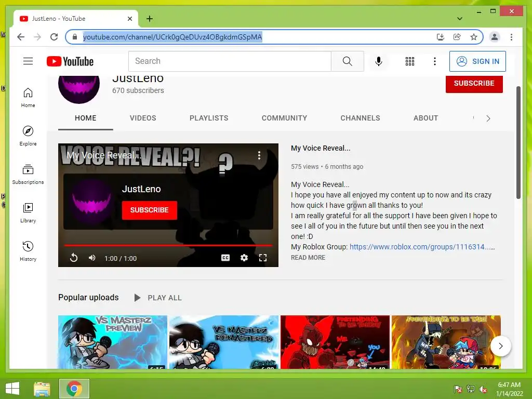Image resolution: width=532 pixels, height=399 pixels.
Task: Expand description with READ MORE
Action: 308,258
